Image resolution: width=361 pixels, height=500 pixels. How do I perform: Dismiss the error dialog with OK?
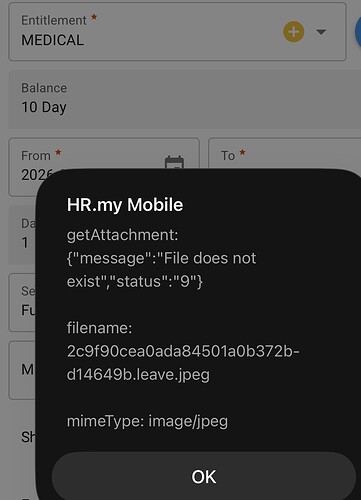pyautogui.click(x=204, y=476)
